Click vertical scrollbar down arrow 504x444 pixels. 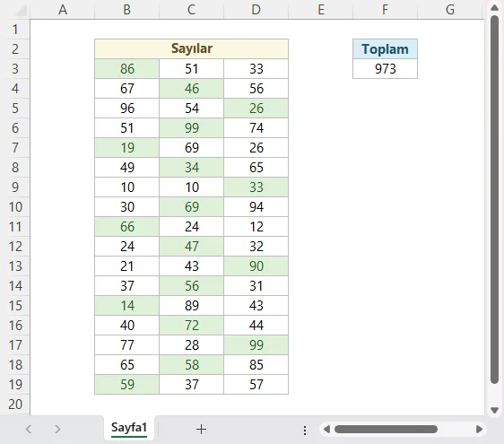tap(494, 410)
